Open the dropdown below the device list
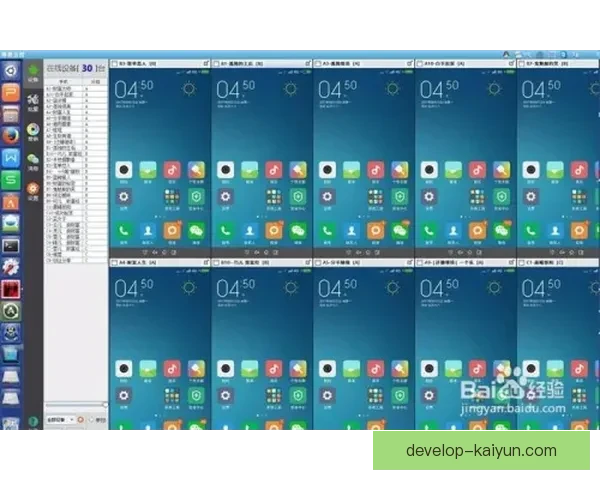Image resolution: width=600 pixels, height=480 pixels. (59, 419)
